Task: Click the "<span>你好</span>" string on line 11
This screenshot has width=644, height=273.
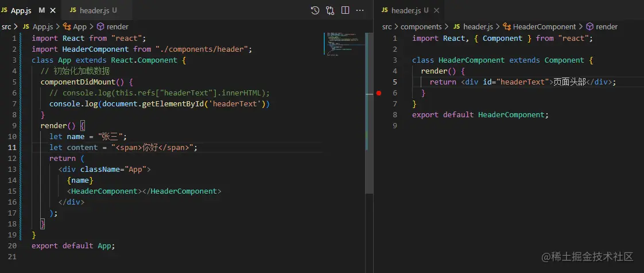Action: click(152, 147)
